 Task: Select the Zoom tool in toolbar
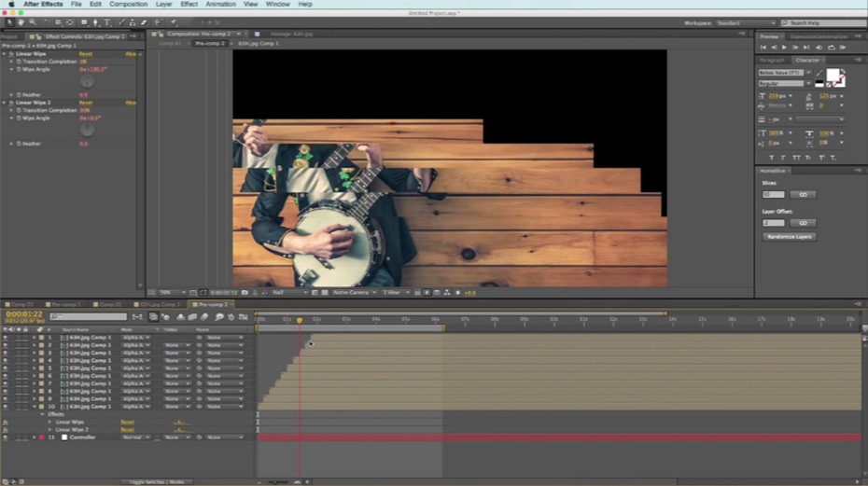point(33,21)
